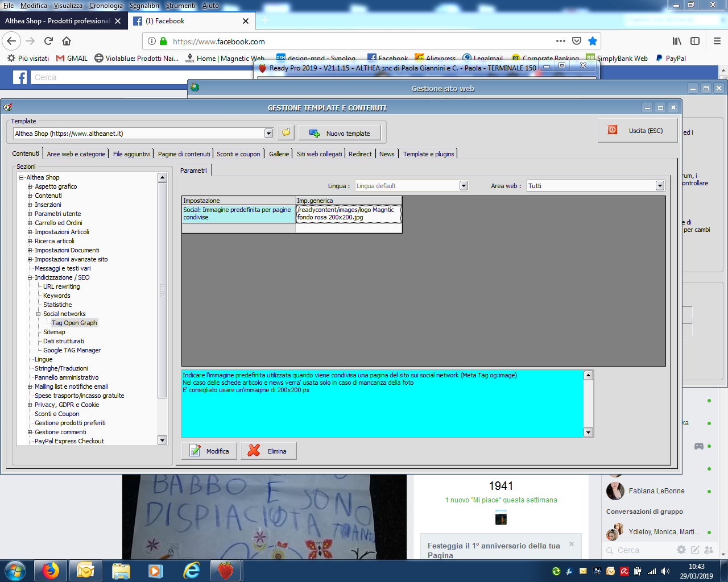
Task: Open the Template selection dropdown
Action: tap(268, 134)
